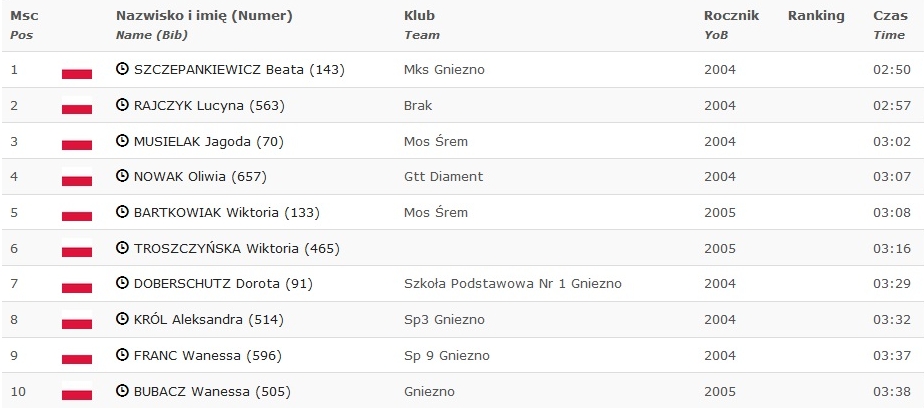Open TROSZCZYŃSKA Wiktoria result entry
The height and width of the screenshot is (408, 924).
point(237,248)
